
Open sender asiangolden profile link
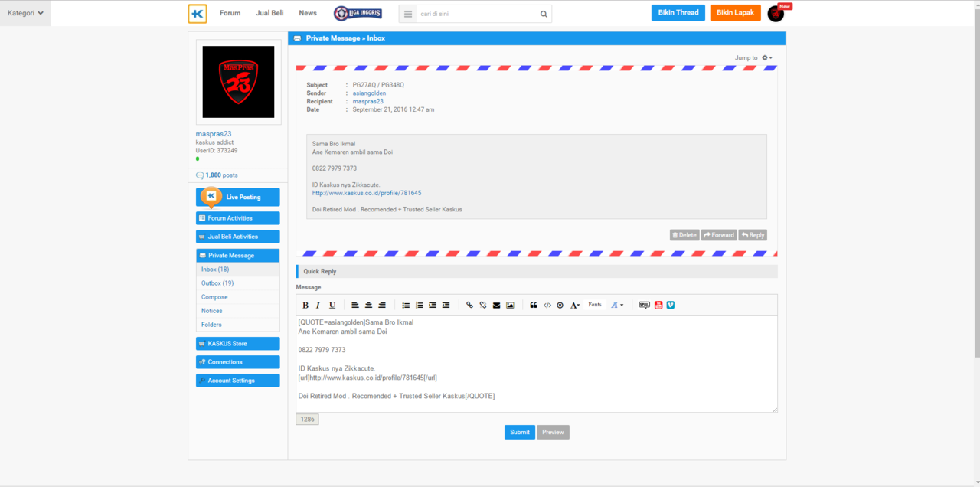point(369,93)
